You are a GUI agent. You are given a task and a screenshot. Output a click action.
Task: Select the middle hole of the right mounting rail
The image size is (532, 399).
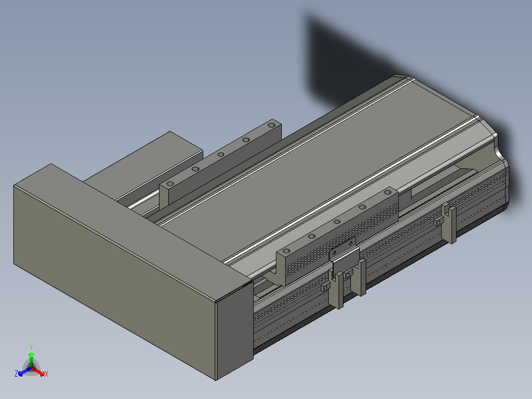tap(337, 221)
